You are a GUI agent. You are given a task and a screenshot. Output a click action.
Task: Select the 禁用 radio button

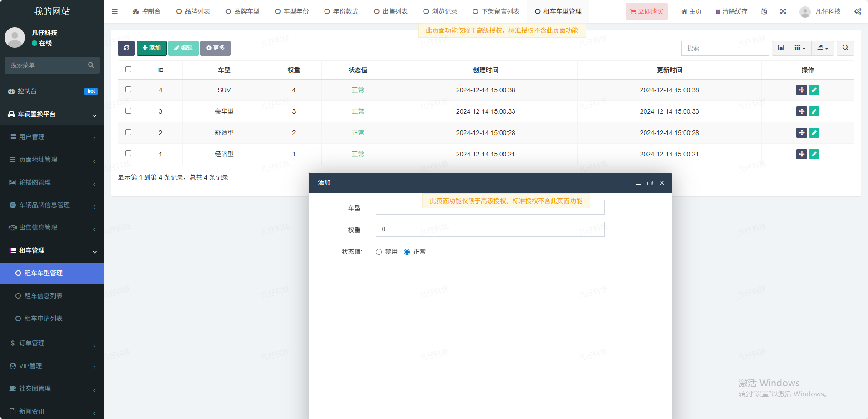379,252
